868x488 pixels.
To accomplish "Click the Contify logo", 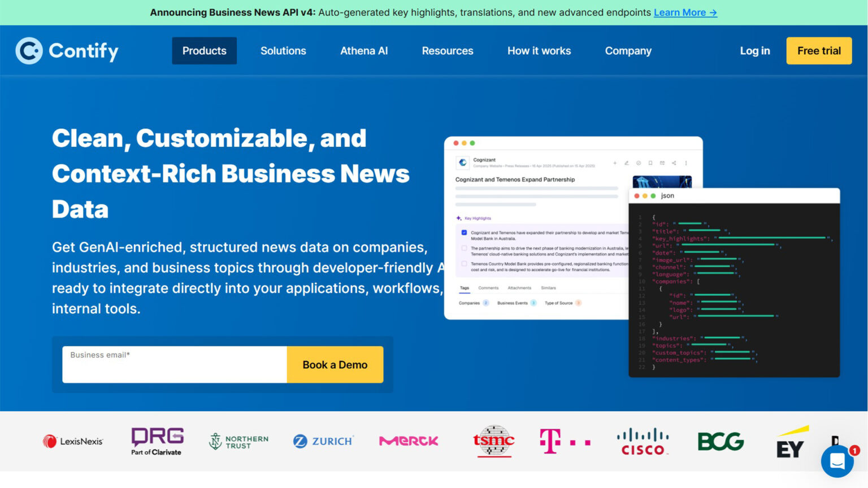I will pyautogui.click(x=67, y=51).
